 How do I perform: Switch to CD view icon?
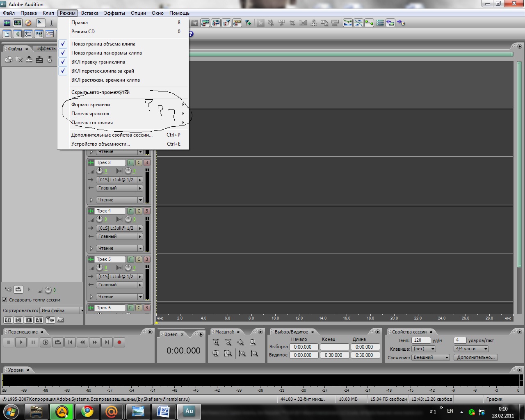coord(28,23)
